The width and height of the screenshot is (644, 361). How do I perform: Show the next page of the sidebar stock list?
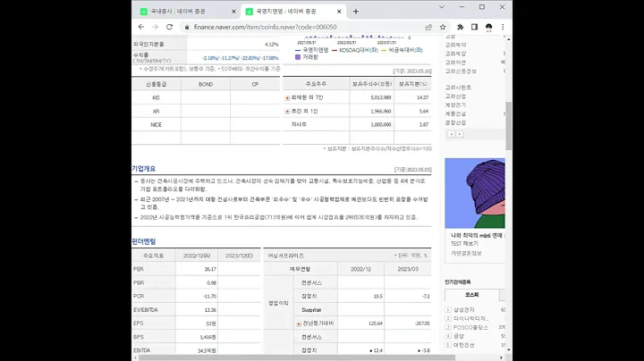tap(460, 134)
